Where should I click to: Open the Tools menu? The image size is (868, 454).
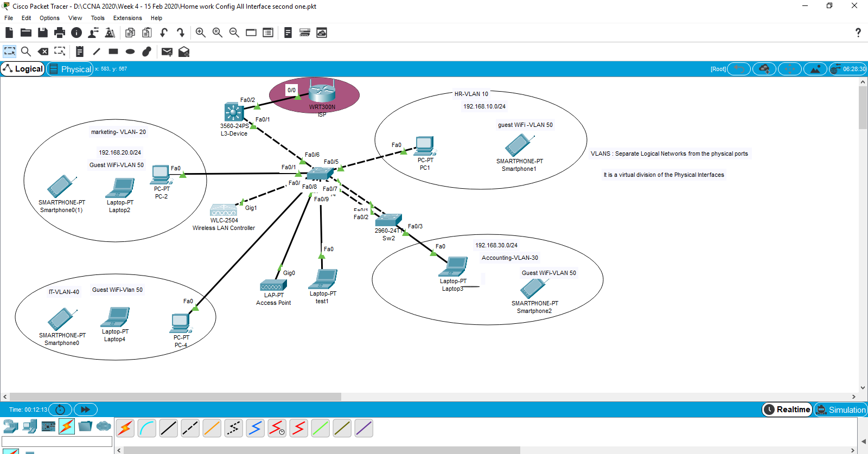click(98, 18)
